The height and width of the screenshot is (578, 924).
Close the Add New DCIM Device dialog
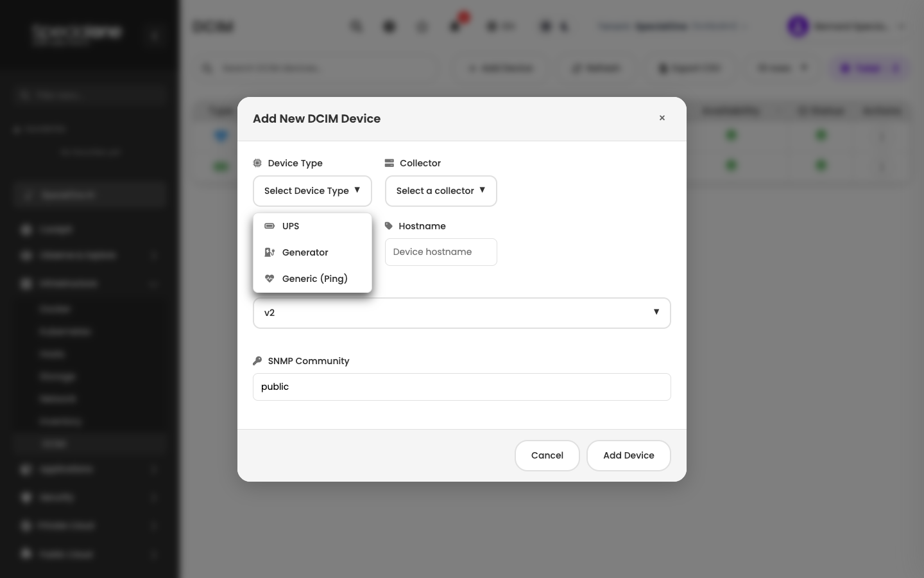tap(662, 118)
